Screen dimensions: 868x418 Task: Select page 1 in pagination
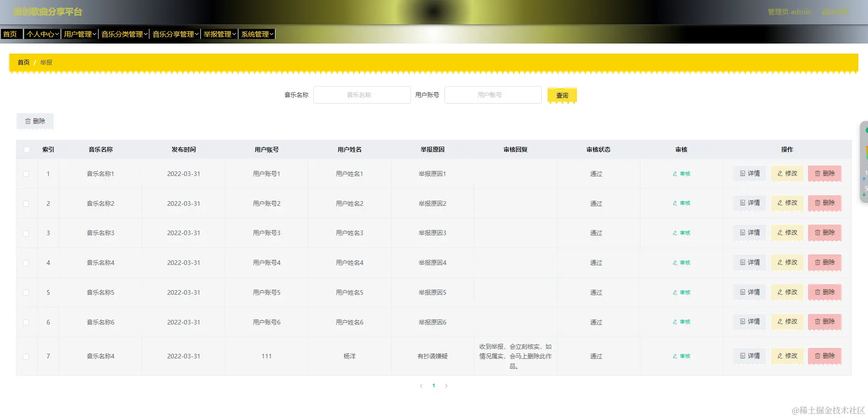434,386
